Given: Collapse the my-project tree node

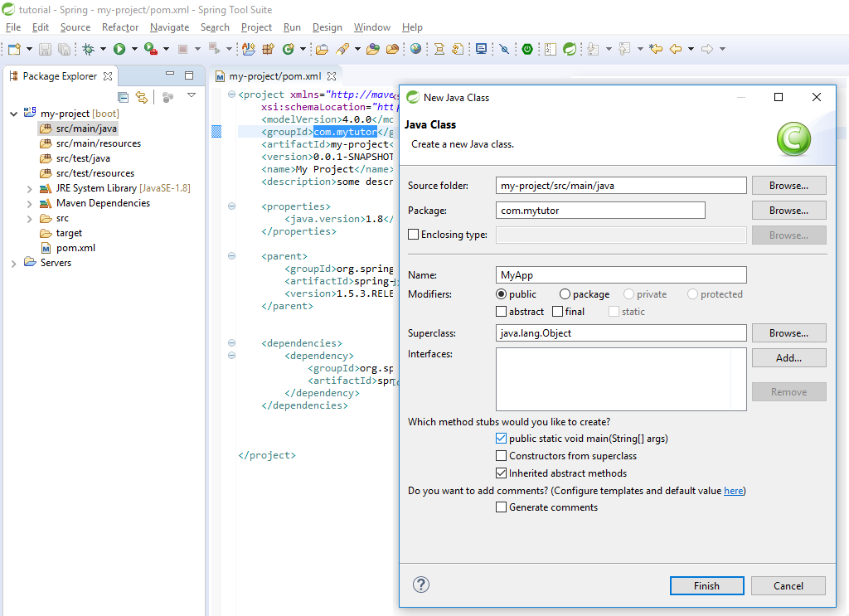Looking at the screenshot, I should (x=13, y=114).
